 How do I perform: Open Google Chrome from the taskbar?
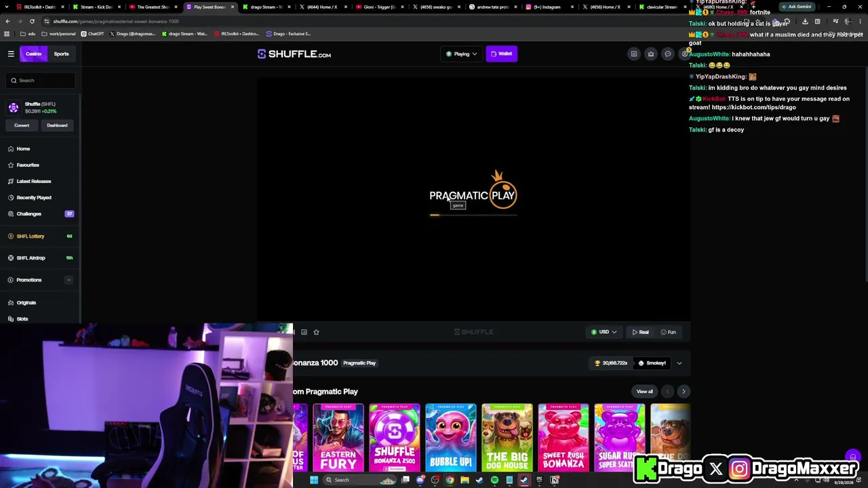[x=450, y=480]
